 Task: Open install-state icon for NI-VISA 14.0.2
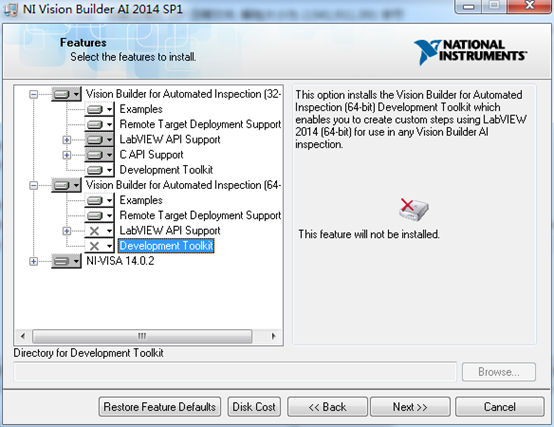pos(66,261)
